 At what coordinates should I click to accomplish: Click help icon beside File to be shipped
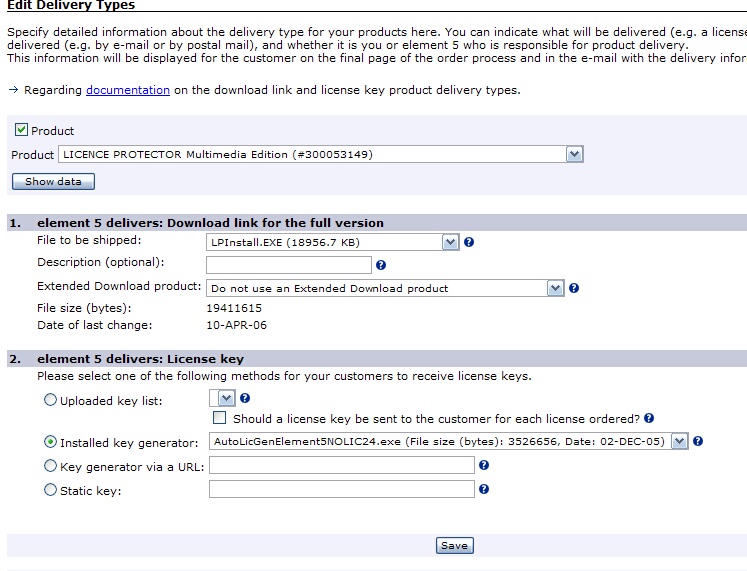point(469,242)
